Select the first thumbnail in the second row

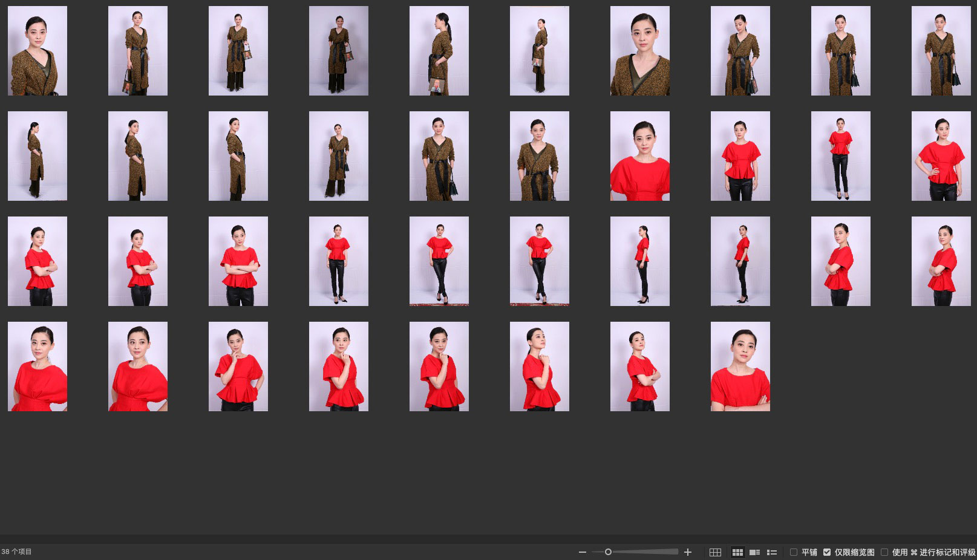click(38, 156)
